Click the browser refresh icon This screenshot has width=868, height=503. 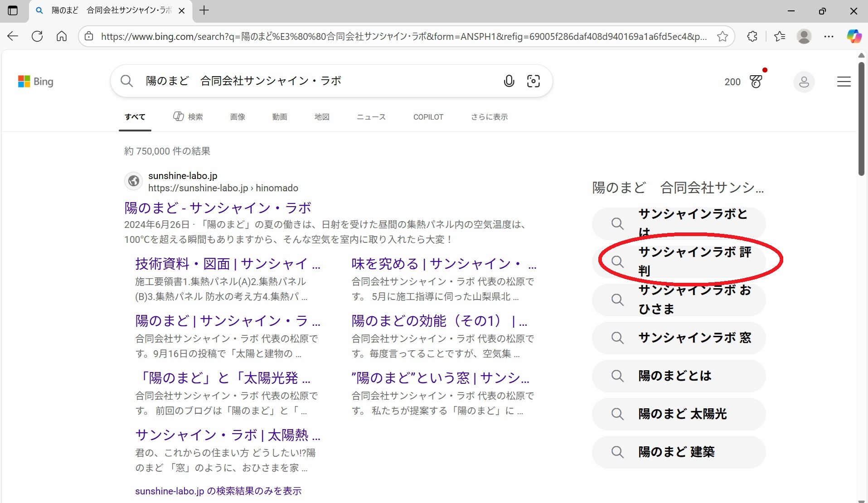(x=37, y=36)
